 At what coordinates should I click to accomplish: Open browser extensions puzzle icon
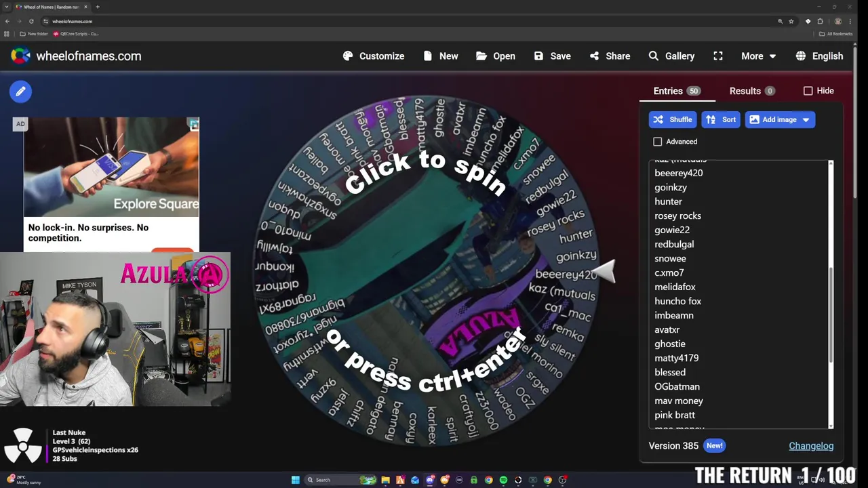[x=820, y=21]
